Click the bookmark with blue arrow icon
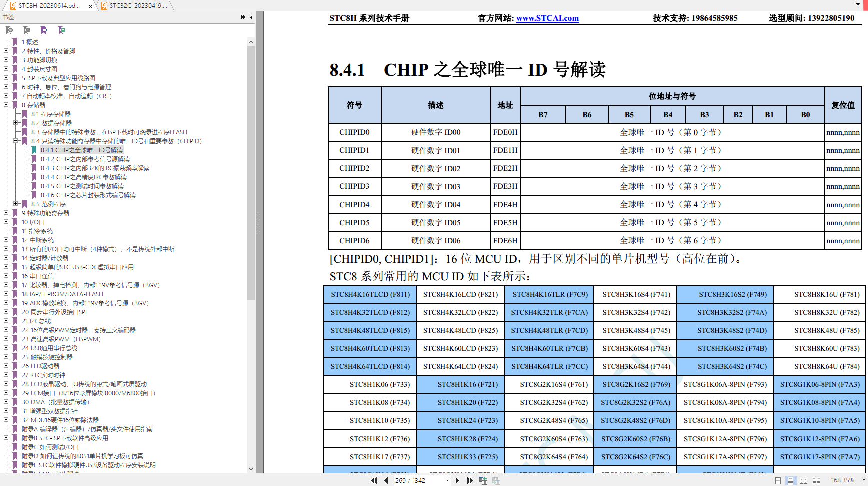 tap(44, 30)
